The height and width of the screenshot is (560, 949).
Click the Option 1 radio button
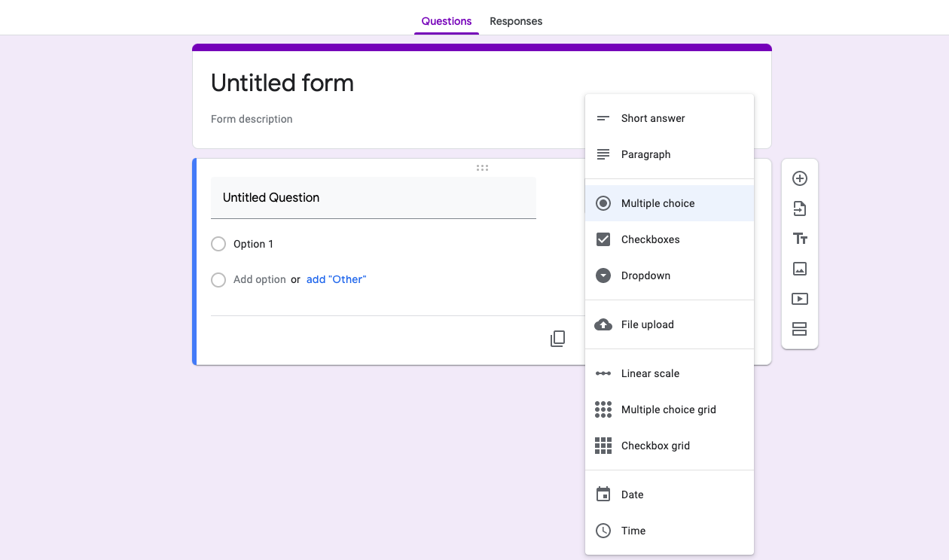218,244
